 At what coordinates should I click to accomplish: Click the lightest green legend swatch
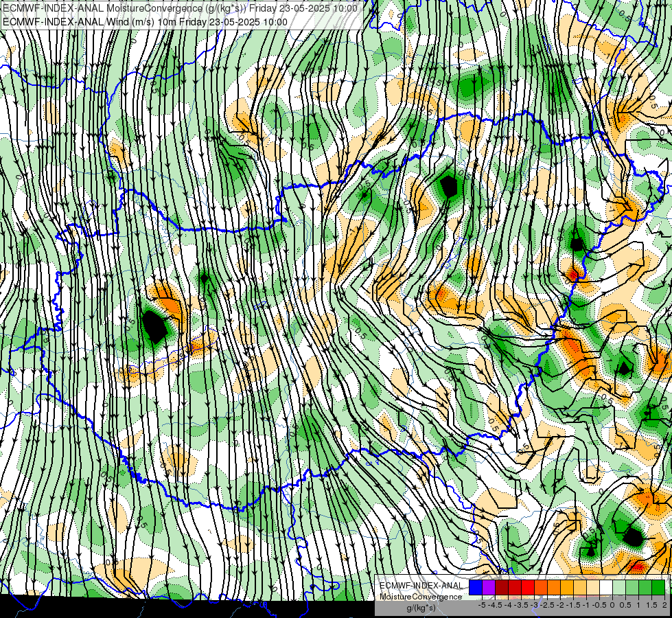tap(619, 587)
